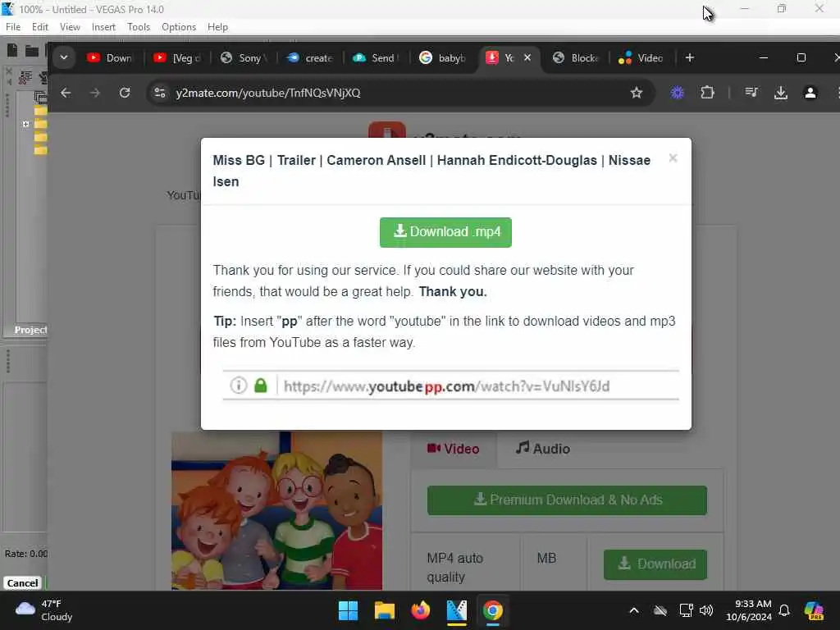Open VEGAS Pro Help menu
Screen dimensions: 840x630
pos(217,27)
